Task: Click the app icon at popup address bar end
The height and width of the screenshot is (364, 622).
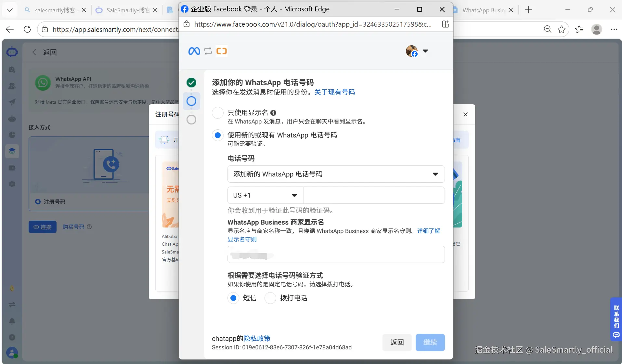Action: (x=446, y=24)
